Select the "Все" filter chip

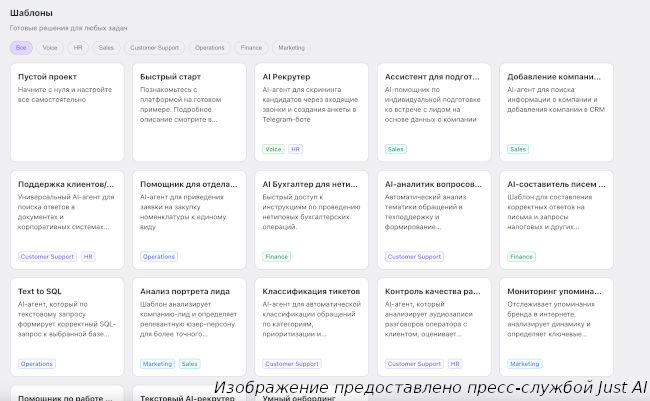(x=22, y=47)
